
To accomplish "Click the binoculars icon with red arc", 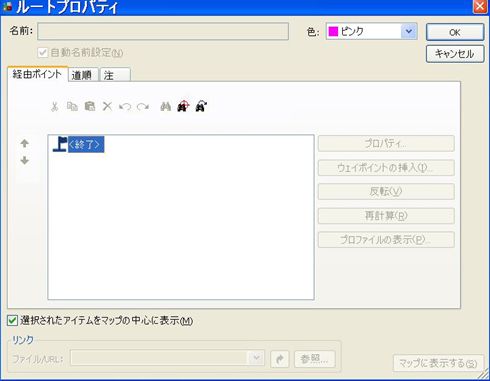I will tap(183, 106).
